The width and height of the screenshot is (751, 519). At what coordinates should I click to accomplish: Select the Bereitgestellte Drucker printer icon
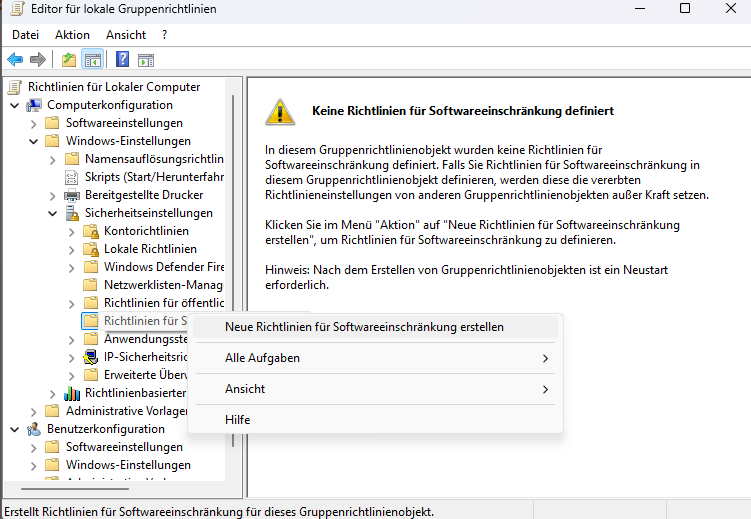point(72,195)
